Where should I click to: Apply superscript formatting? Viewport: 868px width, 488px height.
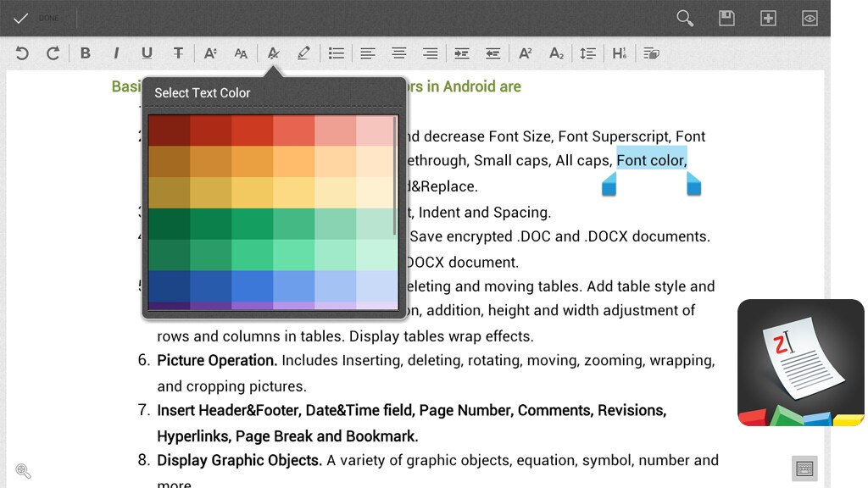pos(526,53)
